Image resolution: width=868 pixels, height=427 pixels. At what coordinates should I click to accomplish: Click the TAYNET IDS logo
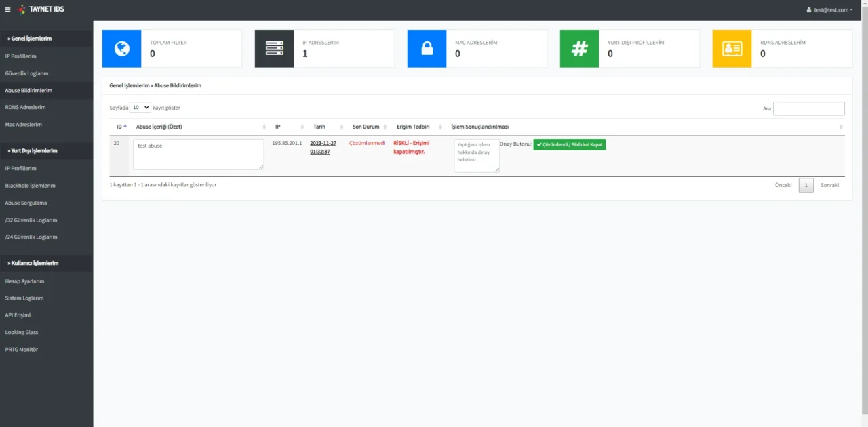pyautogui.click(x=41, y=9)
